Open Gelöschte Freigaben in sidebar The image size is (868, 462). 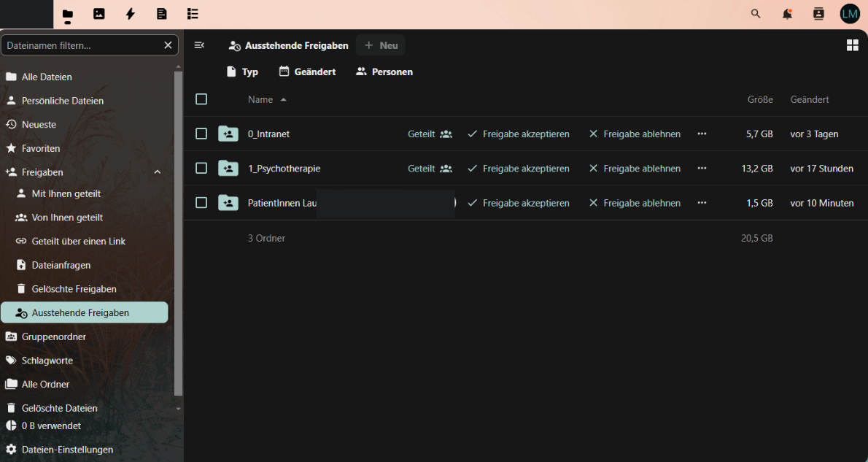coord(74,289)
